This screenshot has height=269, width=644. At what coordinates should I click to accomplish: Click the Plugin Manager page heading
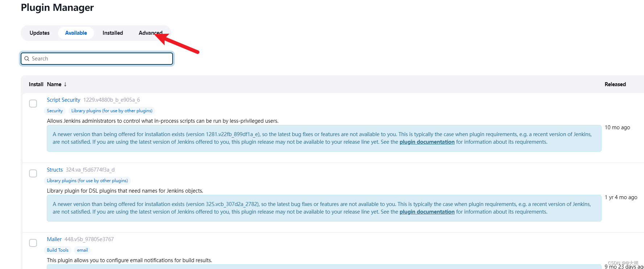57,8
